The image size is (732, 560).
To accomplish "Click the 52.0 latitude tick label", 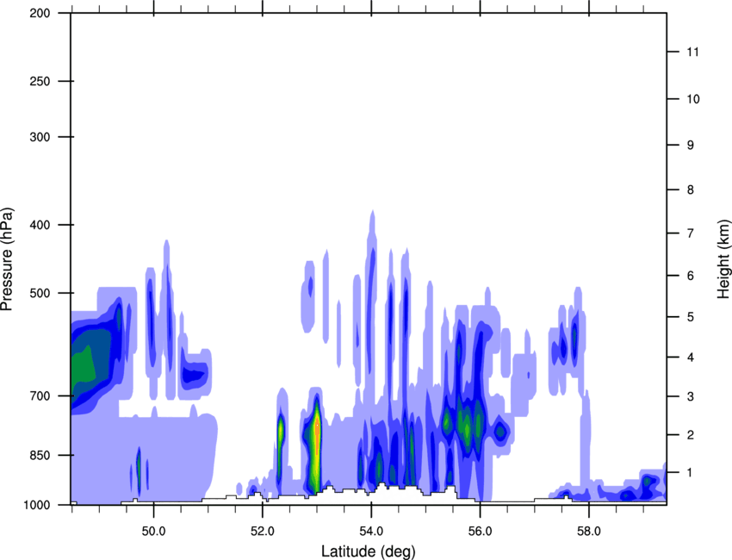I will tap(263, 532).
